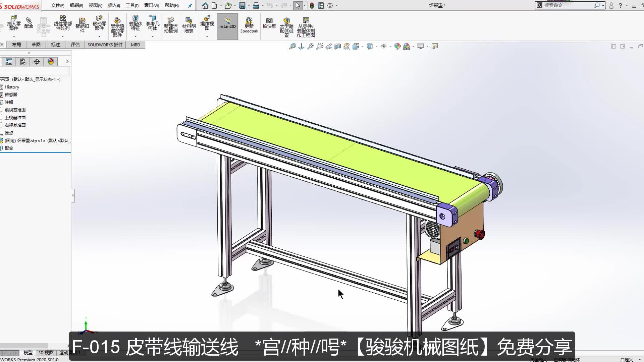Click the Print icon
This screenshot has width=644, height=362.
tap(256, 5)
